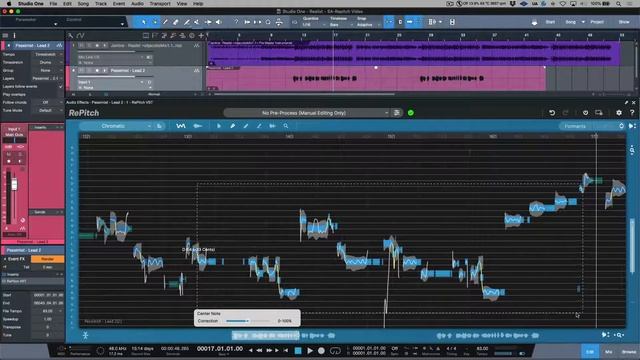
Task: Open the Track menu
Action: pyautogui.click(x=101, y=4)
